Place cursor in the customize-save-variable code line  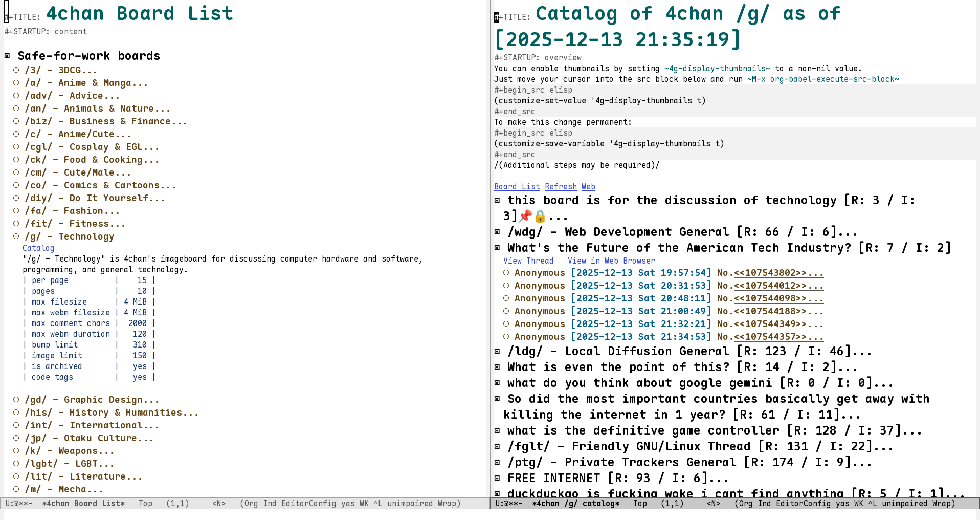coord(609,144)
